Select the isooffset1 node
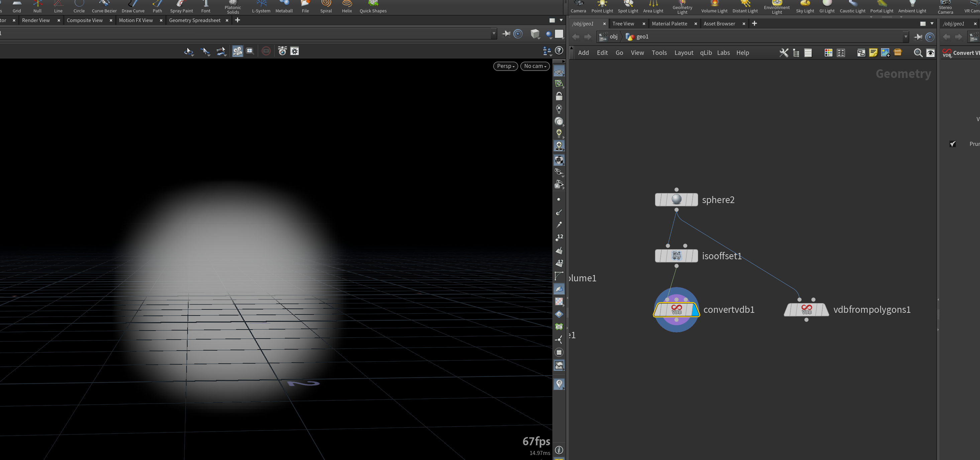 pos(676,256)
